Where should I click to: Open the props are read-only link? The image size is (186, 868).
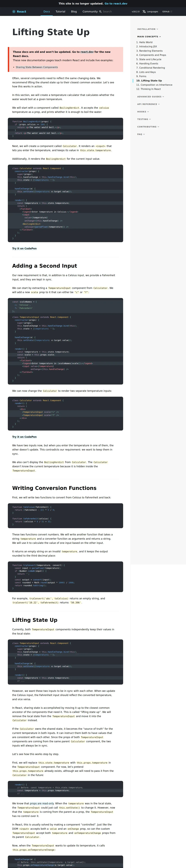tap(42, 803)
